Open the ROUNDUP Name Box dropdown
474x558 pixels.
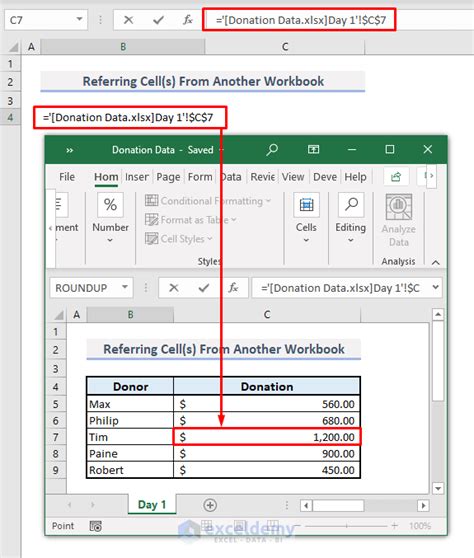click(x=125, y=287)
